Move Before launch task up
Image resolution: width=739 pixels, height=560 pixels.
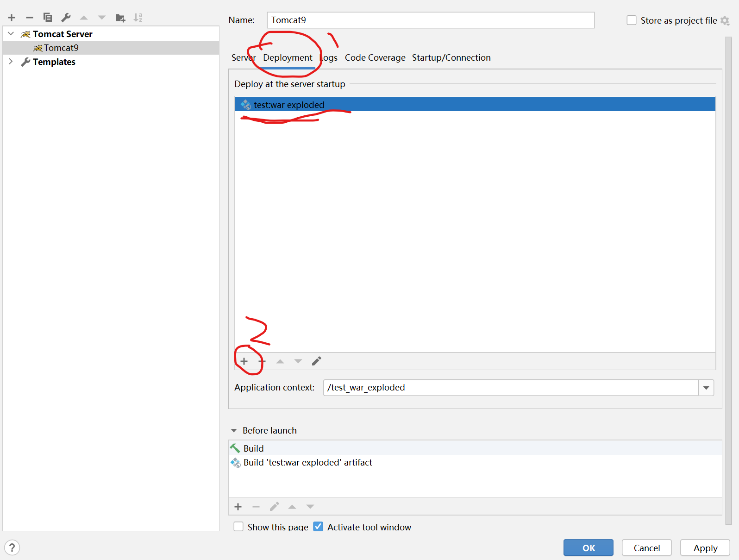(x=292, y=507)
